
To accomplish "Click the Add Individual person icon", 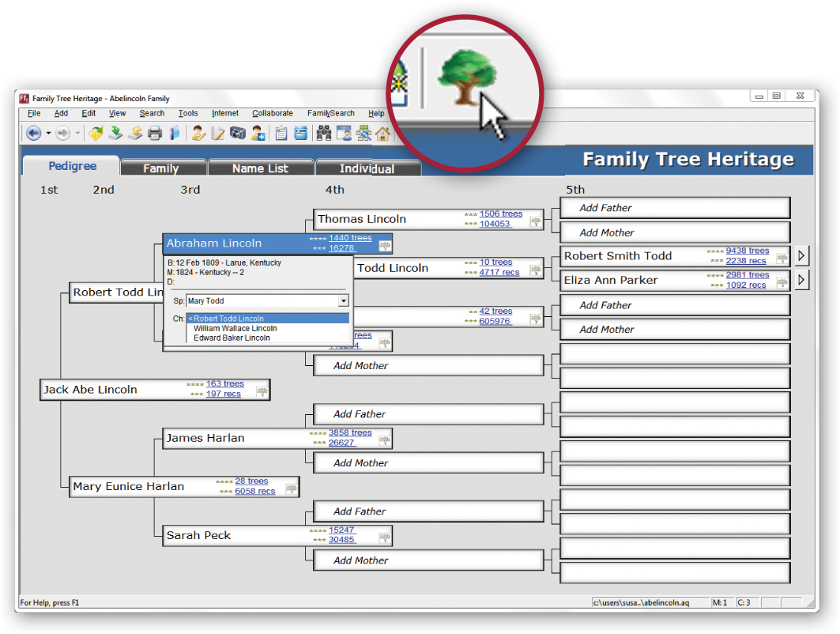I will point(258,133).
